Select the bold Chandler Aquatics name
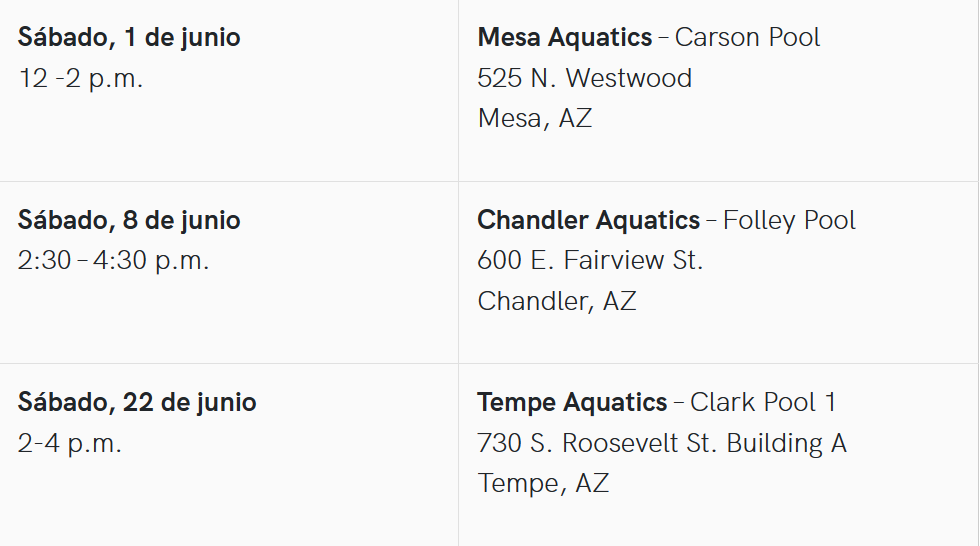Image resolution: width=980 pixels, height=546 pixels. [588, 220]
